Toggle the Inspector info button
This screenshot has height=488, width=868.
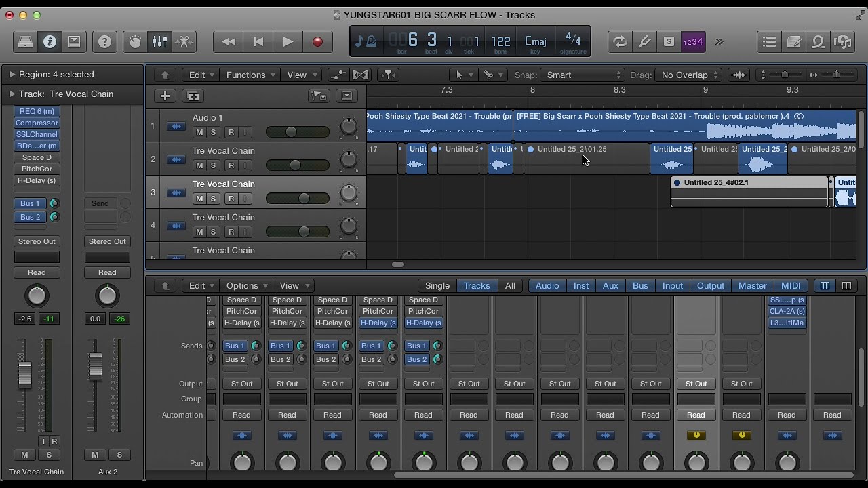click(50, 42)
